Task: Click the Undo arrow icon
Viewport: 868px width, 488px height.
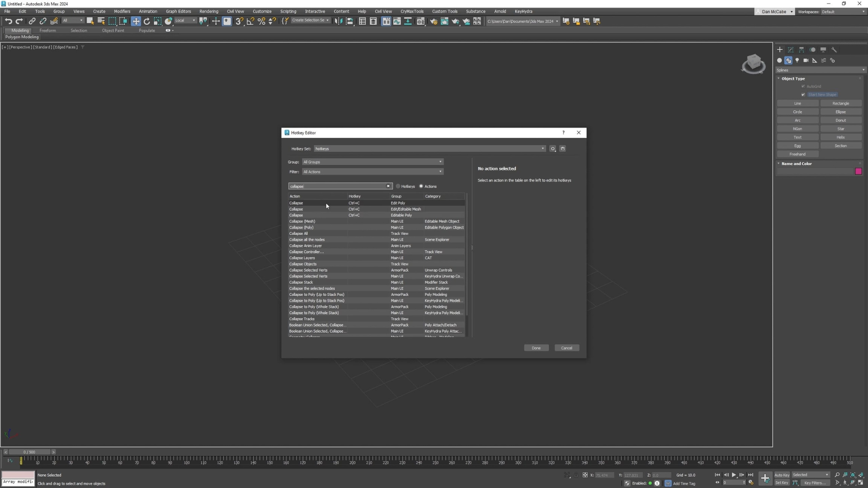Action: pos(8,21)
